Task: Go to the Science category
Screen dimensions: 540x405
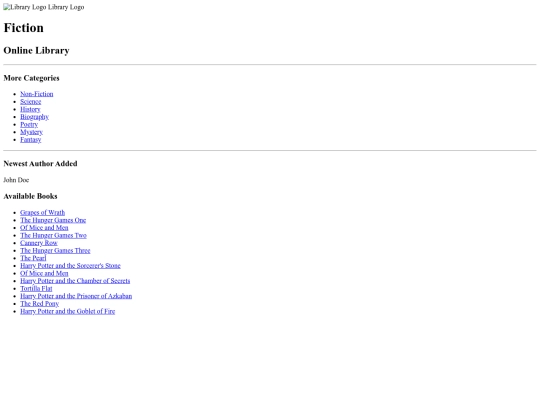Action: pyautogui.click(x=31, y=102)
